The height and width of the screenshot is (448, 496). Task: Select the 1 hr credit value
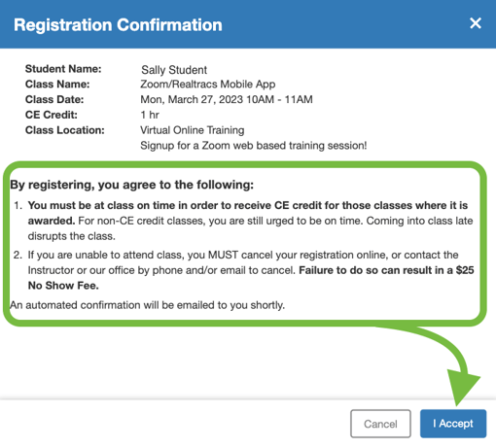pos(150,115)
